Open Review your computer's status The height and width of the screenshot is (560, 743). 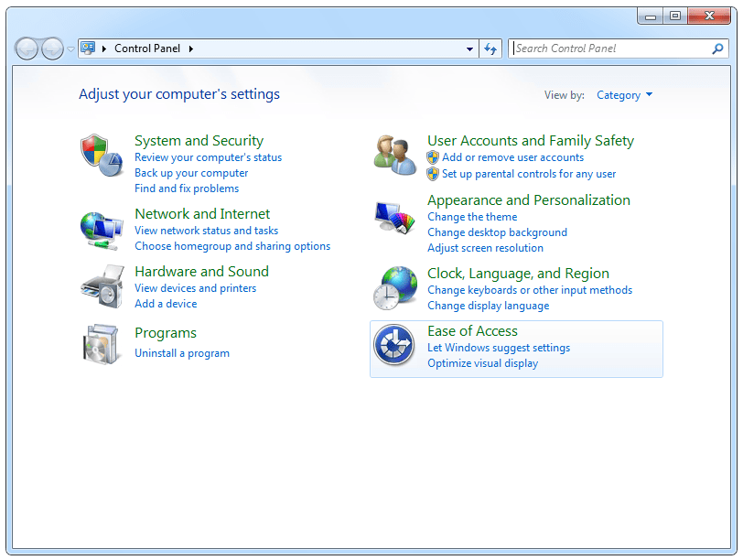pos(208,157)
